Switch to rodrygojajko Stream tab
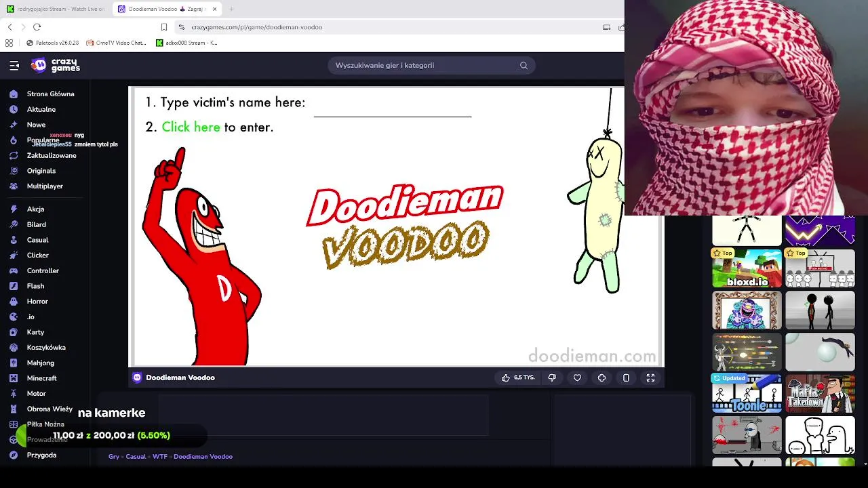This screenshot has width=868, height=488. click(56, 9)
